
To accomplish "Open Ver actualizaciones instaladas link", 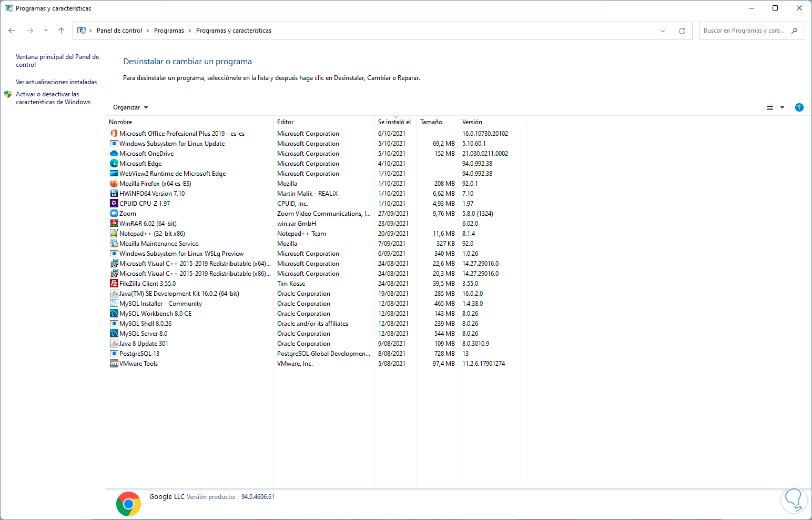I will [56, 82].
